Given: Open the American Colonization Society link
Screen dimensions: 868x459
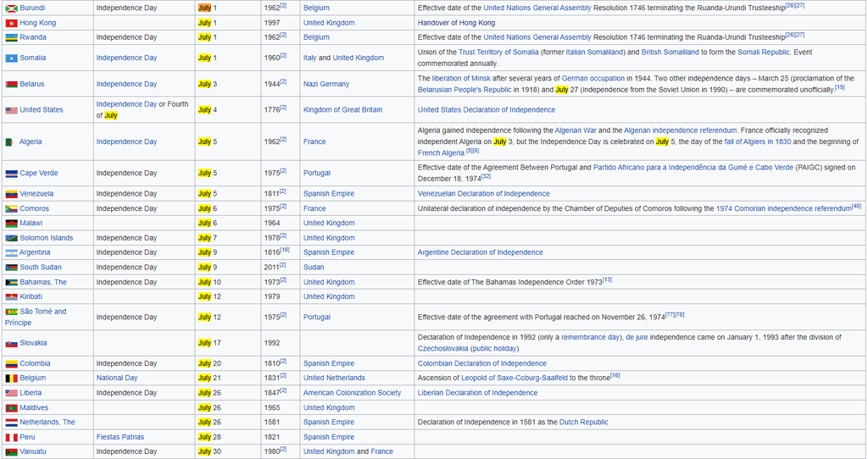Looking at the screenshot, I should pyautogui.click(x=352, y=393).
